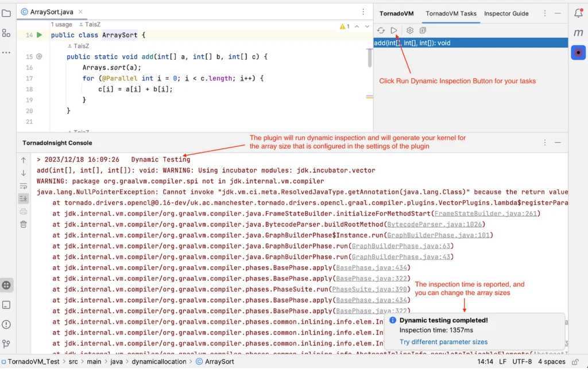Open TornadoVM settings gear icon
This screenshot has height=370, width=588.
pos(410,30)
